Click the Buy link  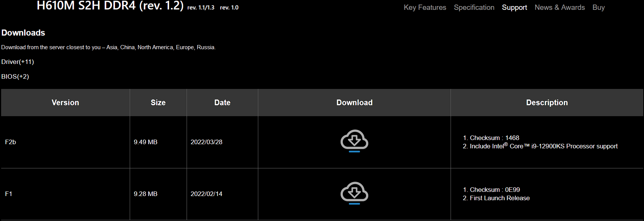coord(598,7)
